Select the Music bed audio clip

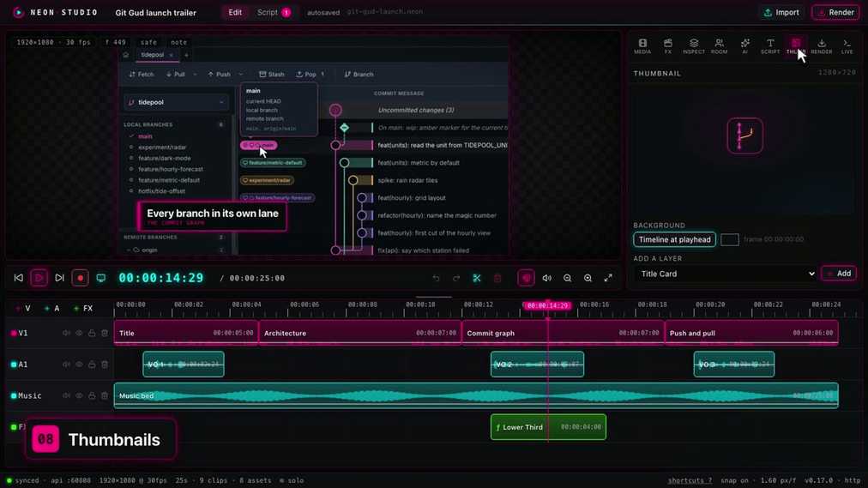pos(476,395)
